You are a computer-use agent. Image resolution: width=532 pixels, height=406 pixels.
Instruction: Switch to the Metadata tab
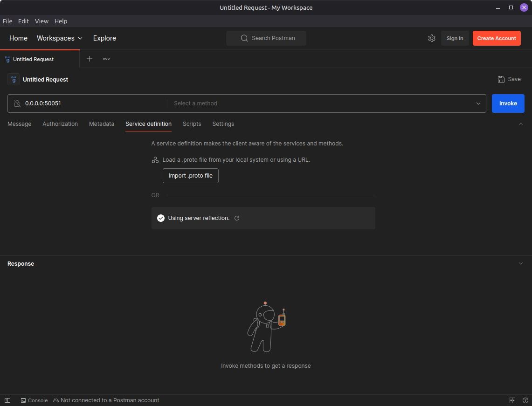click(102, 124)
